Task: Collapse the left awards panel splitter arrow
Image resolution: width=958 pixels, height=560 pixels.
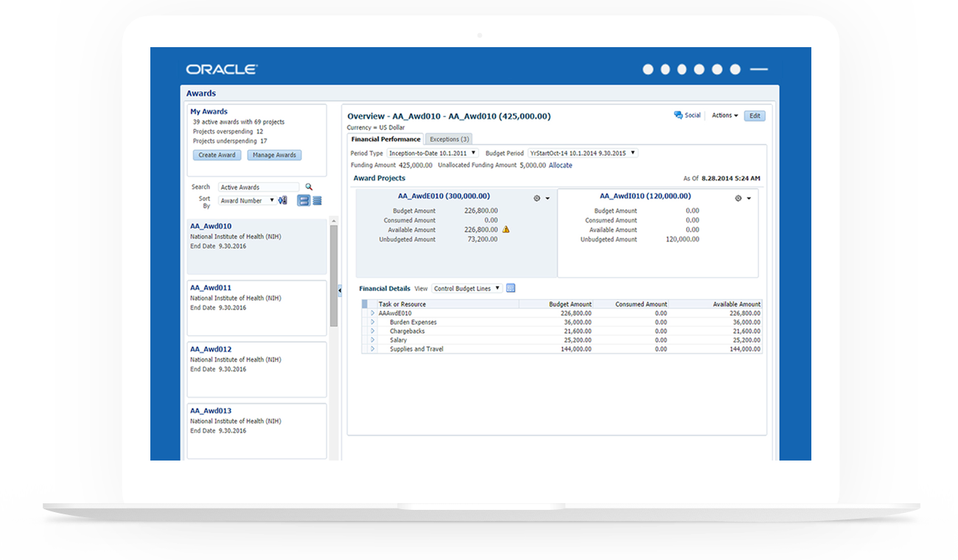Action: click(x=339, y=291)
